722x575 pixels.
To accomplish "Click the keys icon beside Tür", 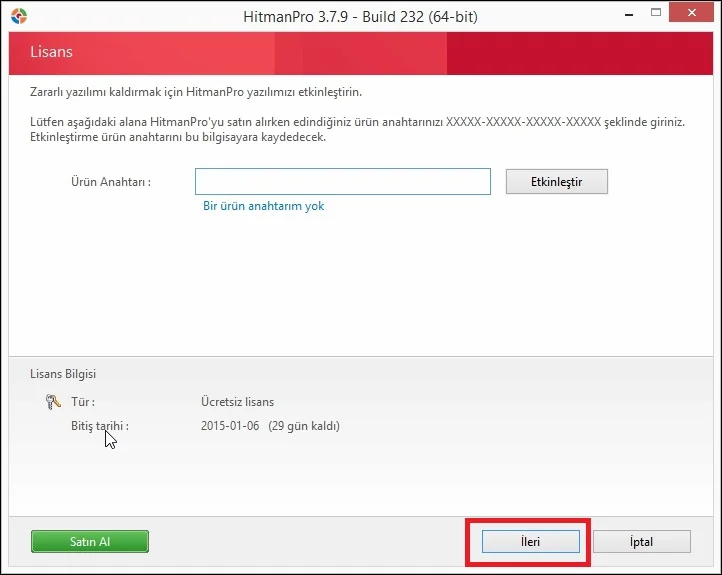I will coord(53,402).
